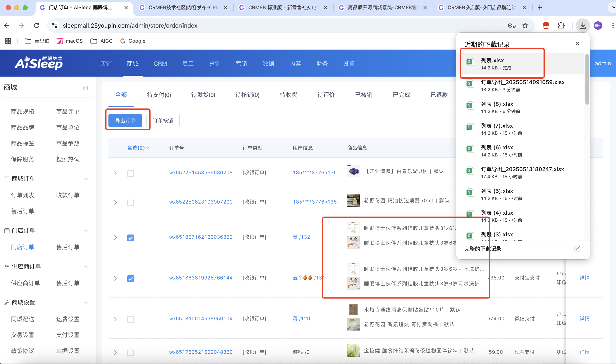Screen dimensions: 616x364
Task: Uncheck order wx651883819925766144 checkbox
Action: 131,279
